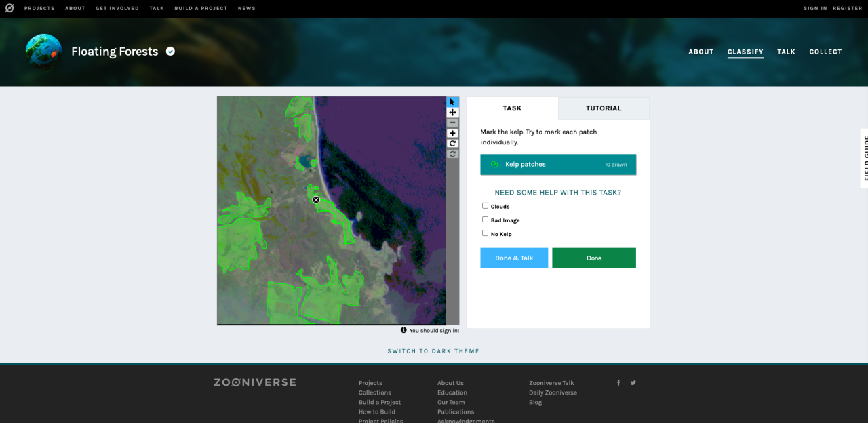Open the footer Education link
The image size is (868, 423).
pos(452,392)
